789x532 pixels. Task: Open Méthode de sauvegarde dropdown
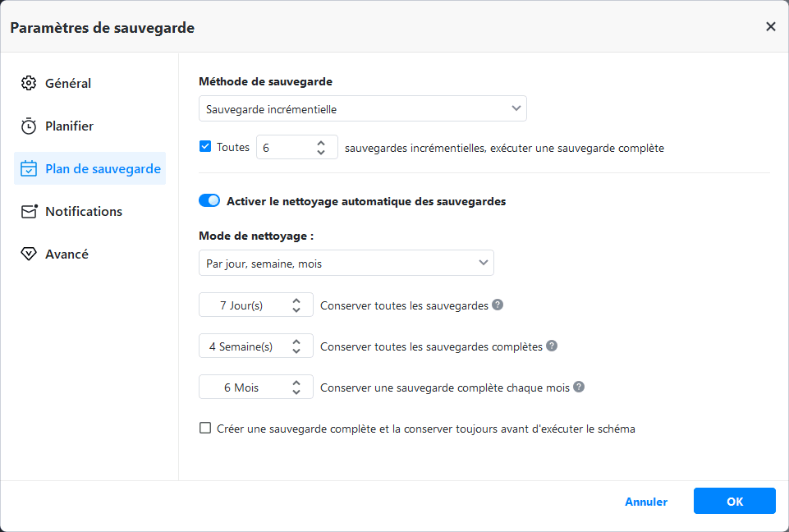[x=362, y=108]
